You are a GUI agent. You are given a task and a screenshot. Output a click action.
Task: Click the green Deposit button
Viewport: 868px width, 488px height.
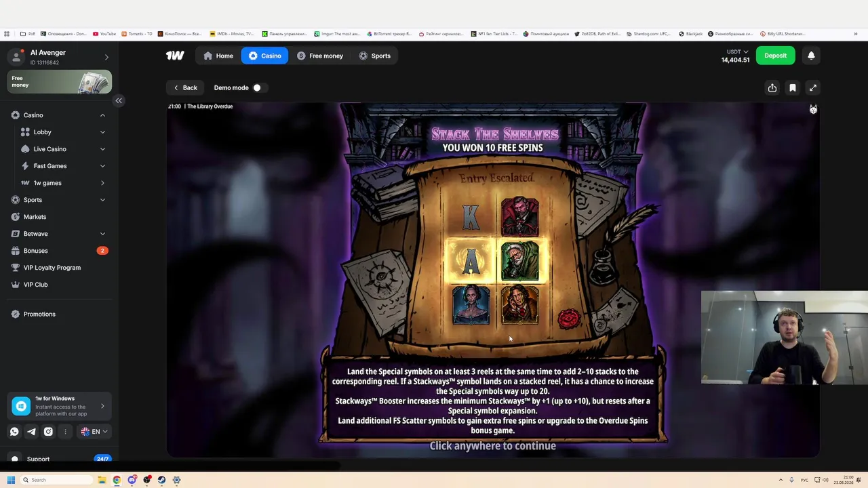pos(775,56)
